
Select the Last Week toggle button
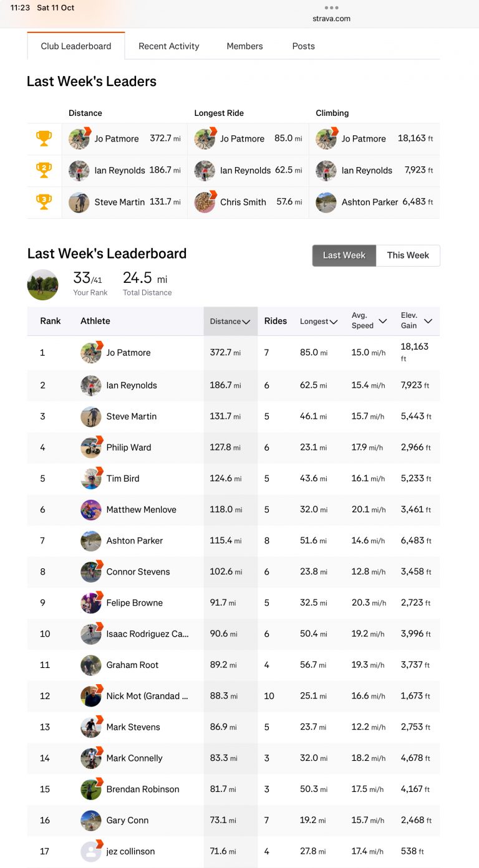[344, 255]
